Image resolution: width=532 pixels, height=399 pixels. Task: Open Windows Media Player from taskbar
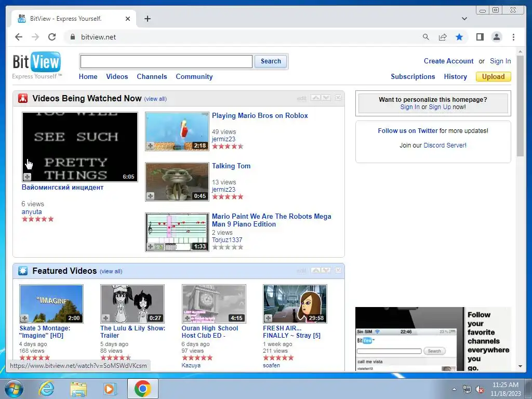click(x=110, y=389)
